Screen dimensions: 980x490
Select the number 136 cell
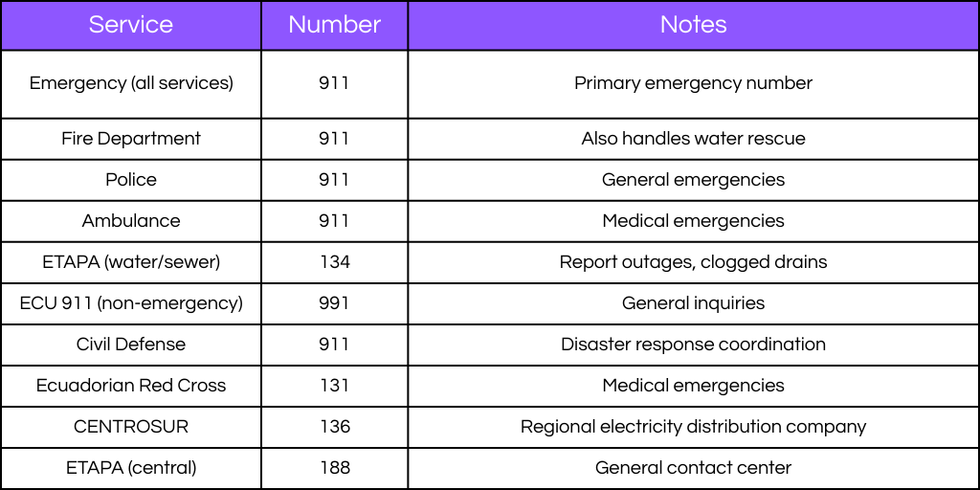click(334, 427)
